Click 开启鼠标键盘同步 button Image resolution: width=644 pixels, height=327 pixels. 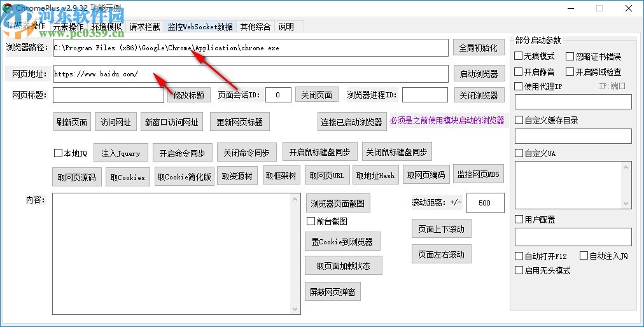tap(319, 152)
